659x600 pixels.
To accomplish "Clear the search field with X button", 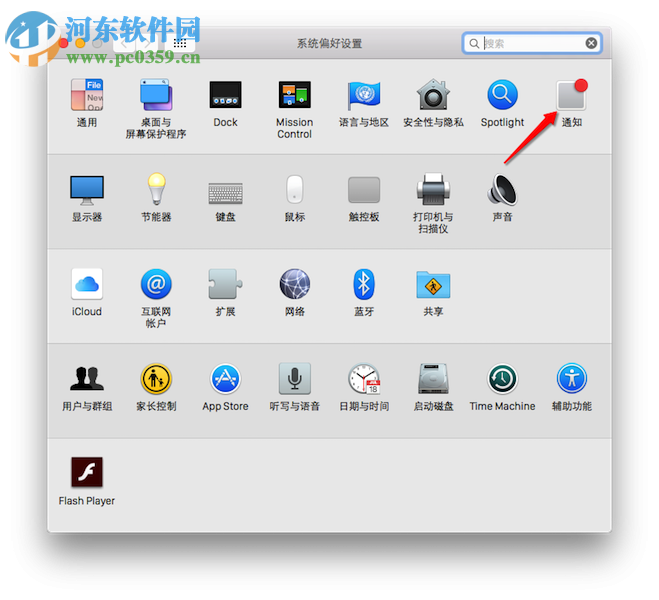I will pyautogui.click(x=591, y=43).
